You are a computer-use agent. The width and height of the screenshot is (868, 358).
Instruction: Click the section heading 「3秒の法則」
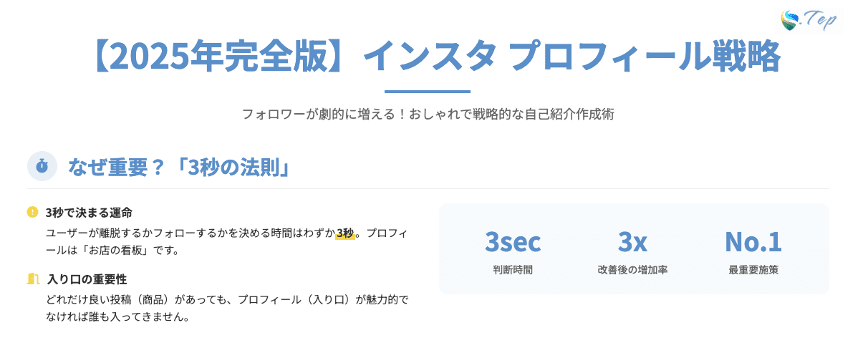coord(233,167)
